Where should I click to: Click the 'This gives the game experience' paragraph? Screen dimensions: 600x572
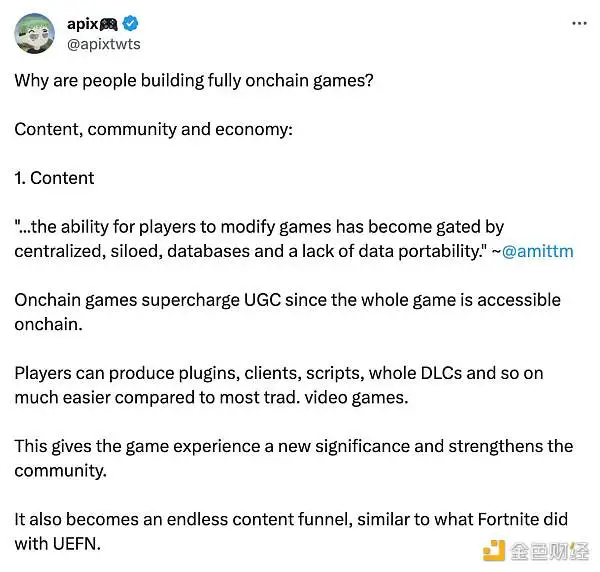click(294, 458)
